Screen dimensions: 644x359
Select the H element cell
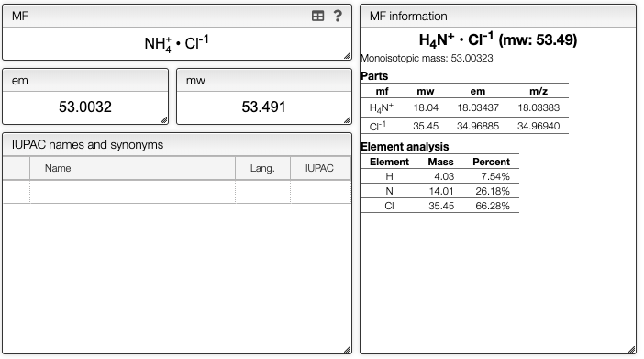(389, 176)
